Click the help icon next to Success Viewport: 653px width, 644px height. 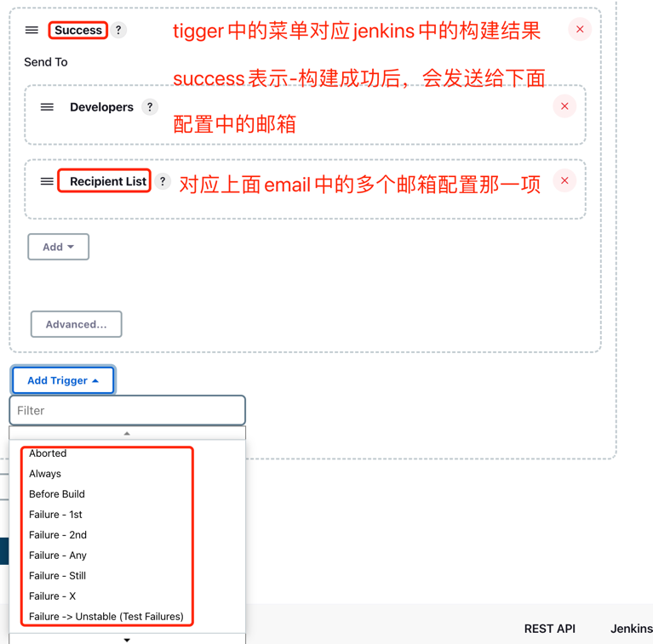coord(118,30)
